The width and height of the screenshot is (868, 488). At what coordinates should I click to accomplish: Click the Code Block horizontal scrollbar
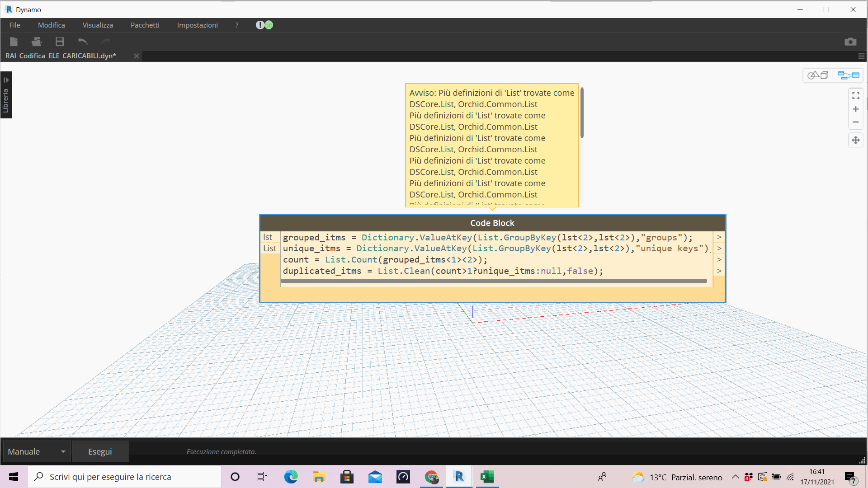pyautogui.click(x=494, y=281)
